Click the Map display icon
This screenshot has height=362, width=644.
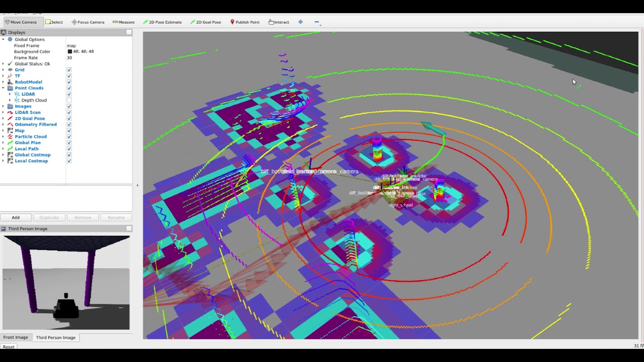tap(10, 130)
